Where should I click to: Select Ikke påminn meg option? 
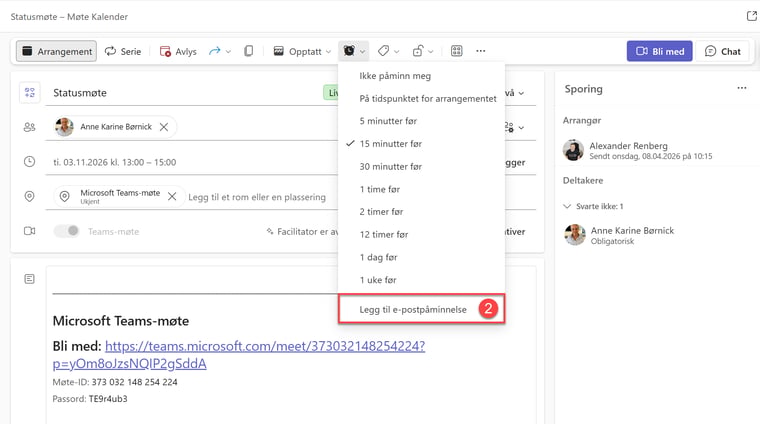[421, 76]
